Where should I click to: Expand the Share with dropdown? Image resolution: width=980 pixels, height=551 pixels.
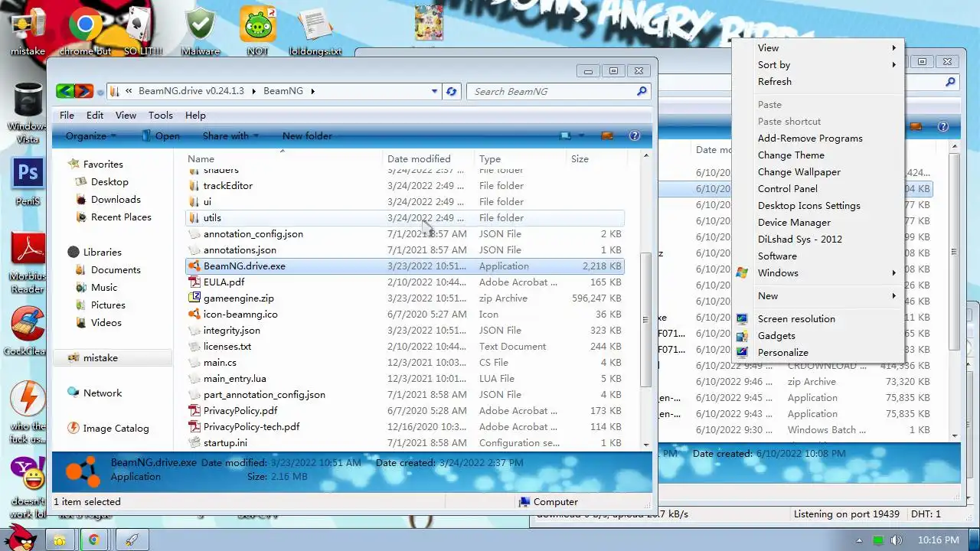[230, 135]
